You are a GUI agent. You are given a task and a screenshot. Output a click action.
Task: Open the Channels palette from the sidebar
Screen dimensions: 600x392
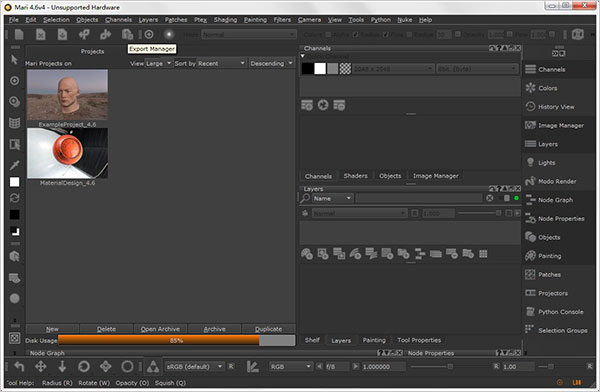coord(559,69)
